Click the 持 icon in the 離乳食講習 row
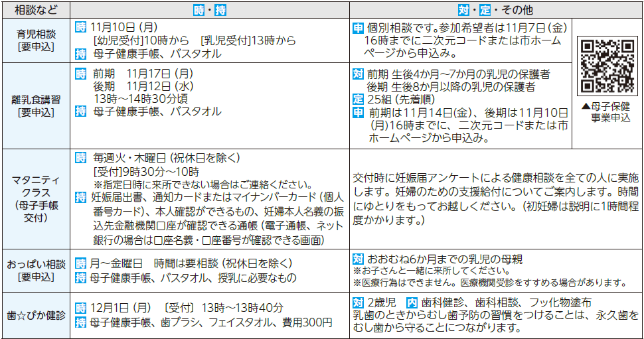The width and height of the screenshot is (644, 339). (x=80, y=111)
